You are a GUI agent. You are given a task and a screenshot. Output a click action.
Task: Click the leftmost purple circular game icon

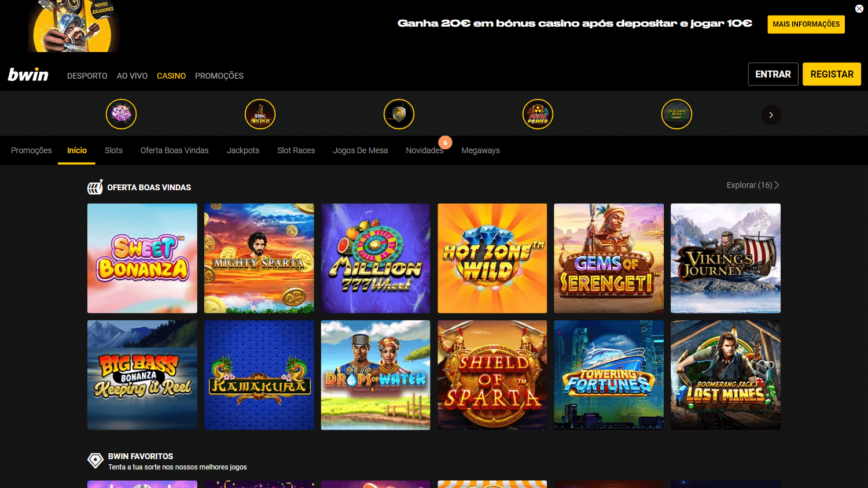[x=121, y=114]
